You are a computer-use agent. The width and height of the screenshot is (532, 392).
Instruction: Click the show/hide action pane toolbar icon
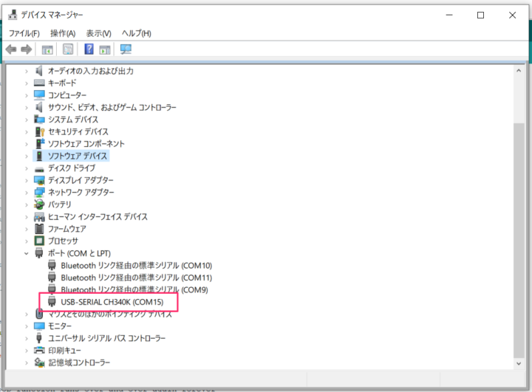[105, 49]
